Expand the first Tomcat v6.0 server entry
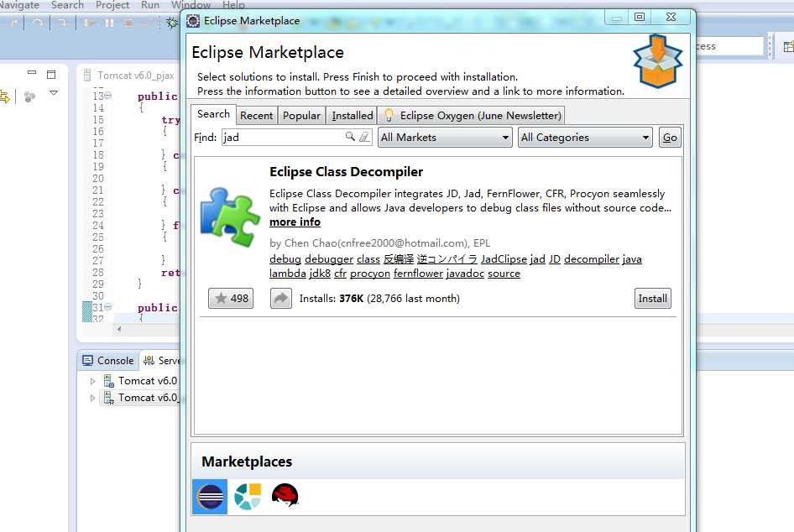The height and width of the screenshot is (532, 794). tap(92, 381)
